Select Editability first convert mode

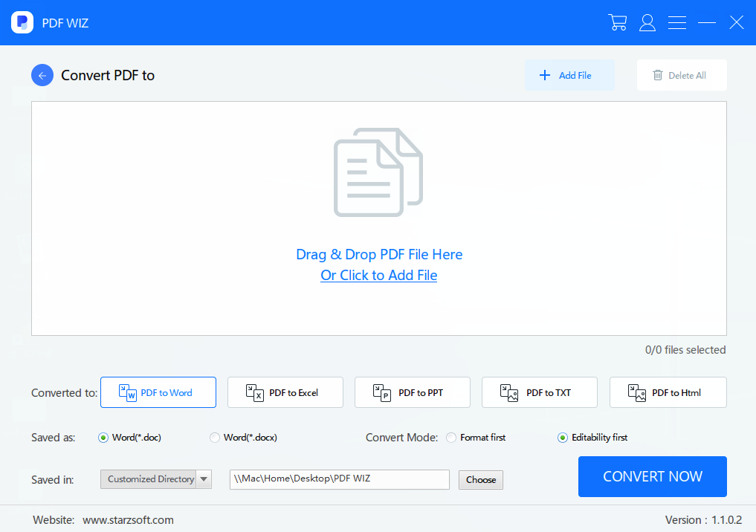click(x=563, y=438)
